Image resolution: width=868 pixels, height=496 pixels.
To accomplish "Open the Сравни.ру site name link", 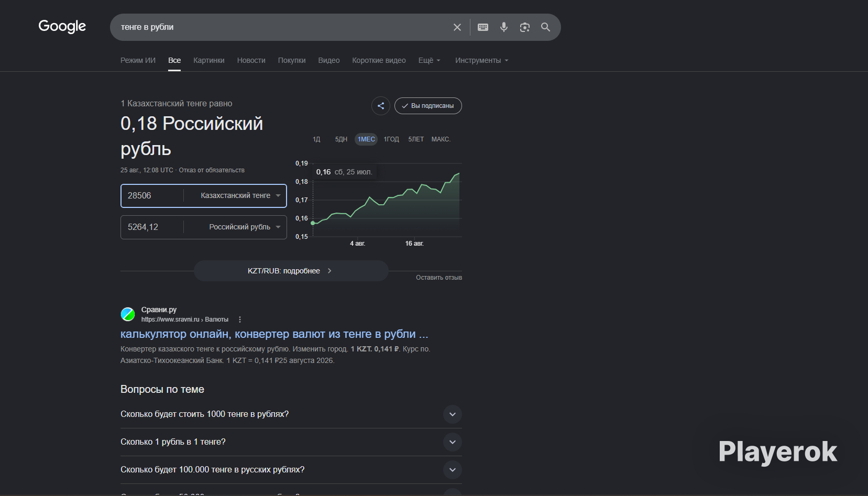I will [x=159, y=310].
